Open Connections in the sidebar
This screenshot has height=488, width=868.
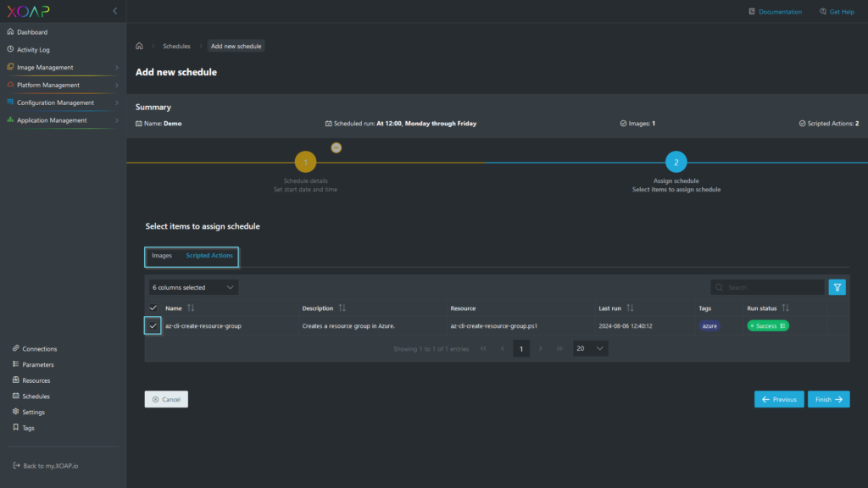tap(39, 349)
